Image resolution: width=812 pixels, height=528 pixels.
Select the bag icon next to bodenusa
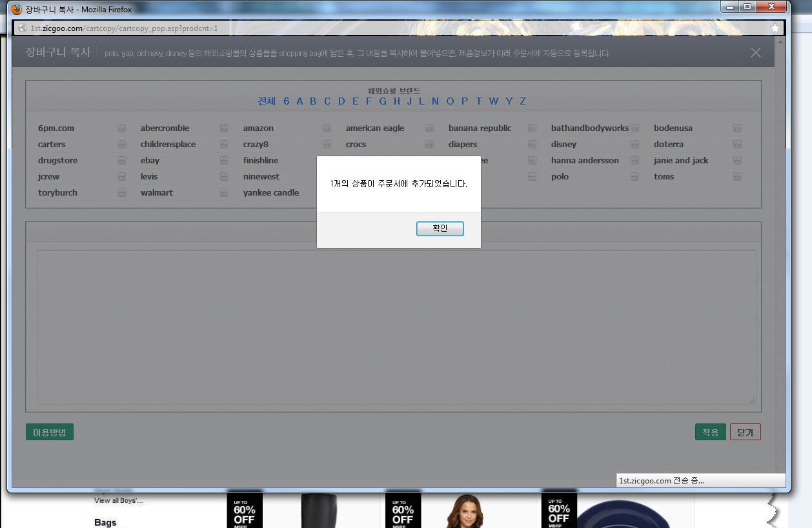(x=737, y=128)
